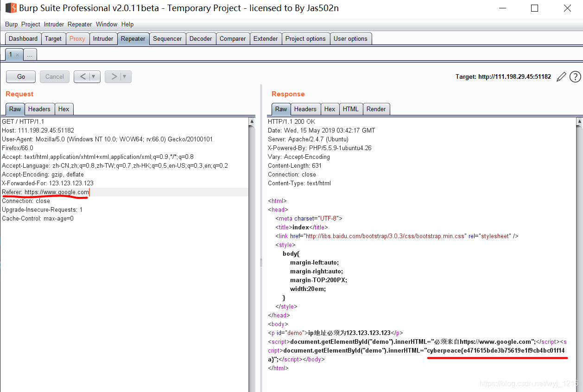This screenshot has width=583, height=392.
Task: Click the Referer header line in request
Action: [x=45, y=192]
